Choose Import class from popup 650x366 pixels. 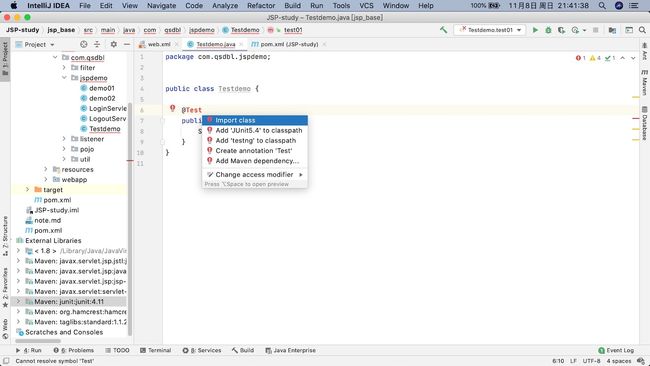coord(255,120)
